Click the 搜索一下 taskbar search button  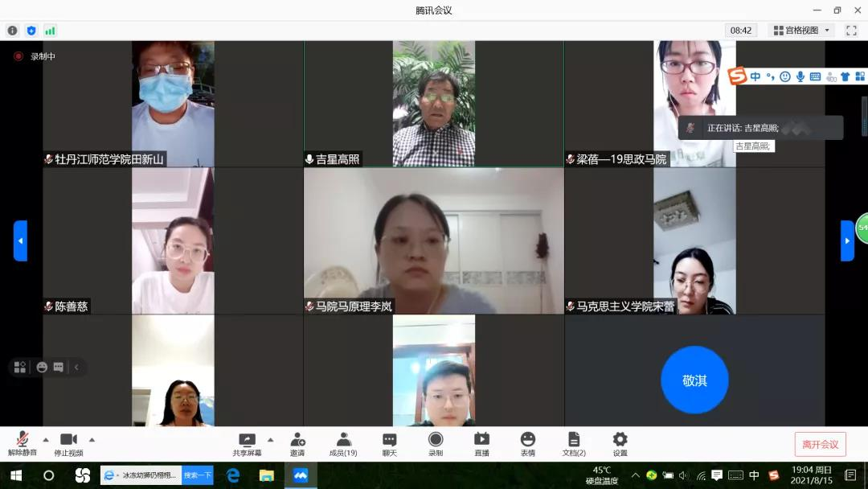(x=198, y=475)
